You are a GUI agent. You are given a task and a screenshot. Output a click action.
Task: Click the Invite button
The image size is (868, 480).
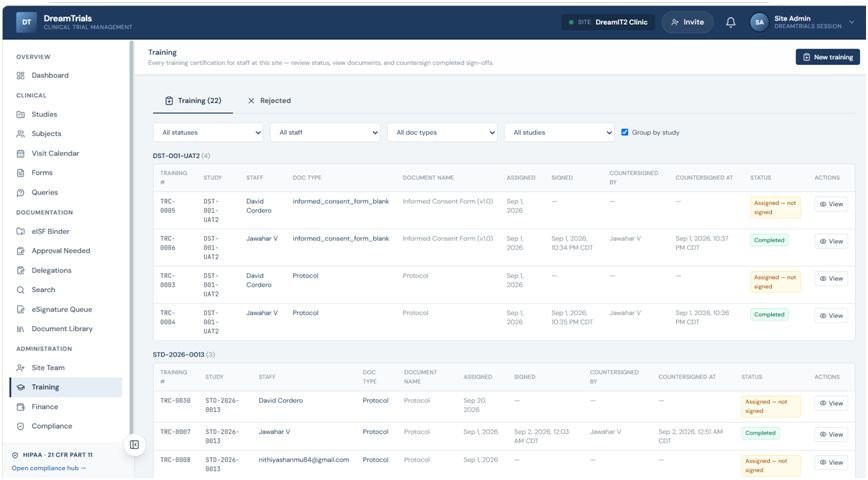coord(687,22)
